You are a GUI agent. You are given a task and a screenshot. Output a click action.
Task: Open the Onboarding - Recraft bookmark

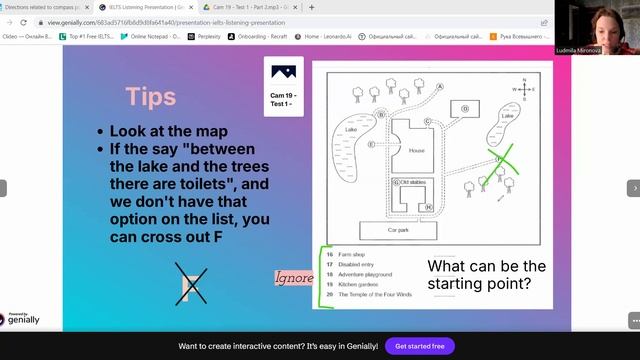(x=258, y=36)
